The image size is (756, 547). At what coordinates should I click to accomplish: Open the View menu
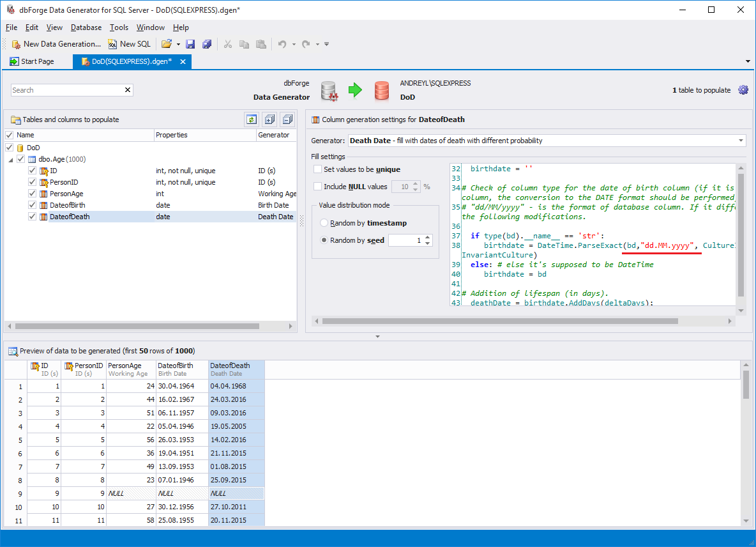[54, 27]
